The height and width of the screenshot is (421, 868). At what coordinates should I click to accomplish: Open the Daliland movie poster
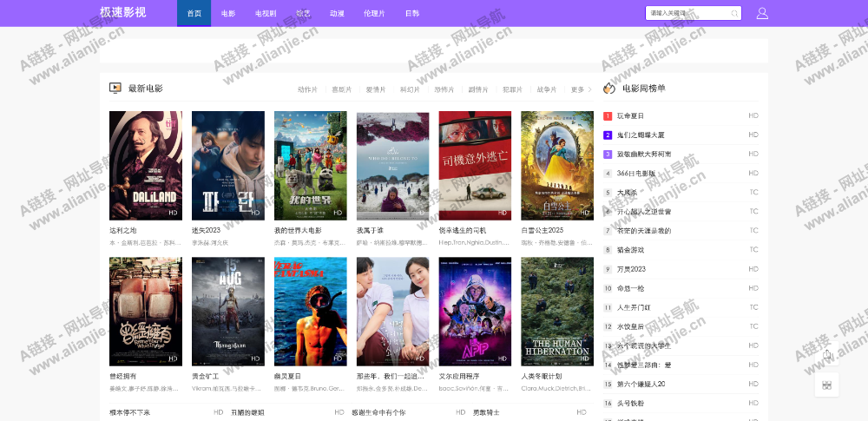click(146, 166)
